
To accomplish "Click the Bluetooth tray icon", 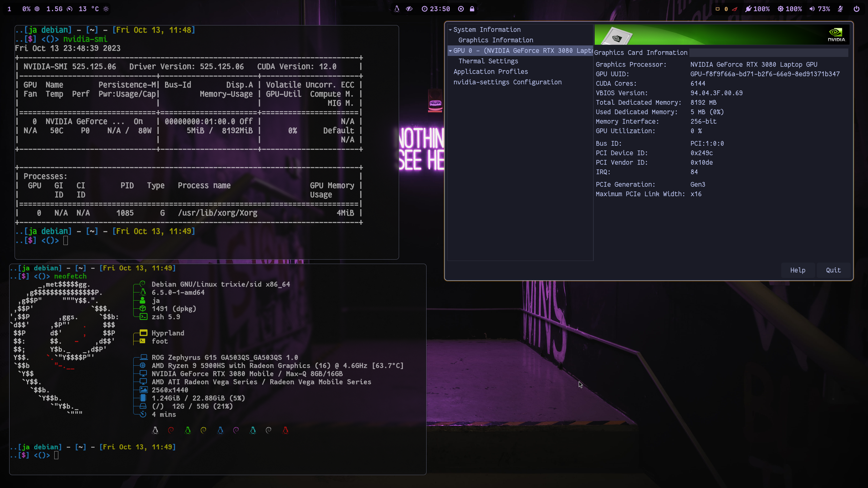I will (726, 9).
